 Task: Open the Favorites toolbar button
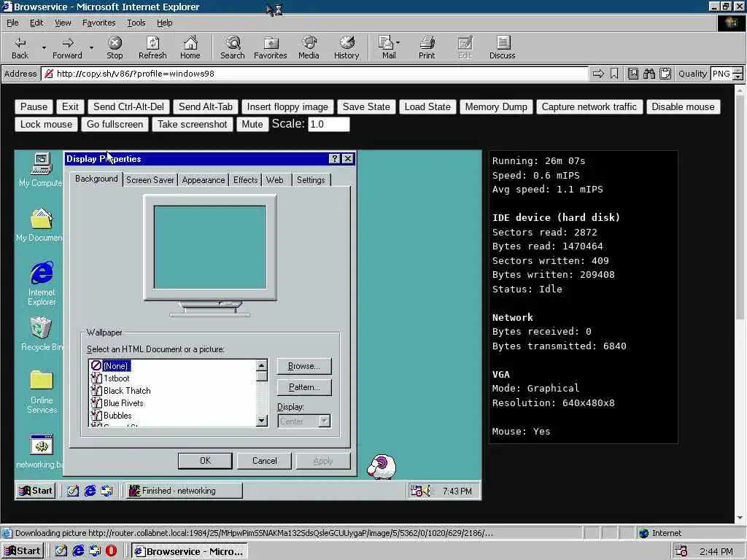pyautogui.click(x=270, y=47)
